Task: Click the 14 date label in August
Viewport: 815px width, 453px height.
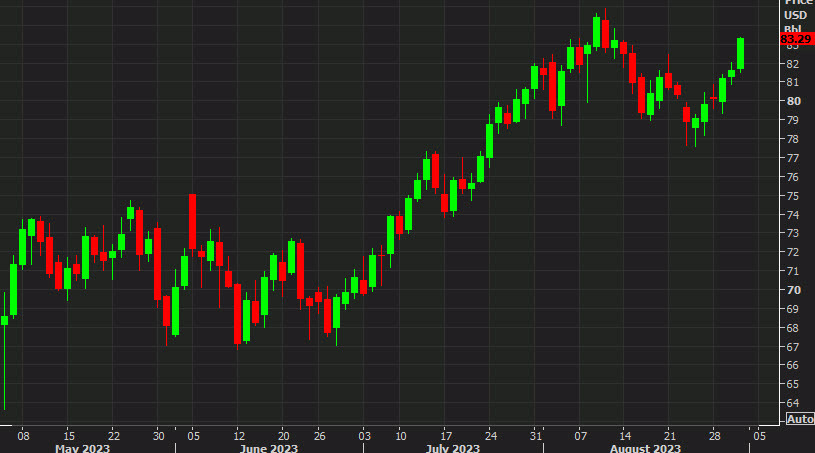Action: [x=625, y=436]
